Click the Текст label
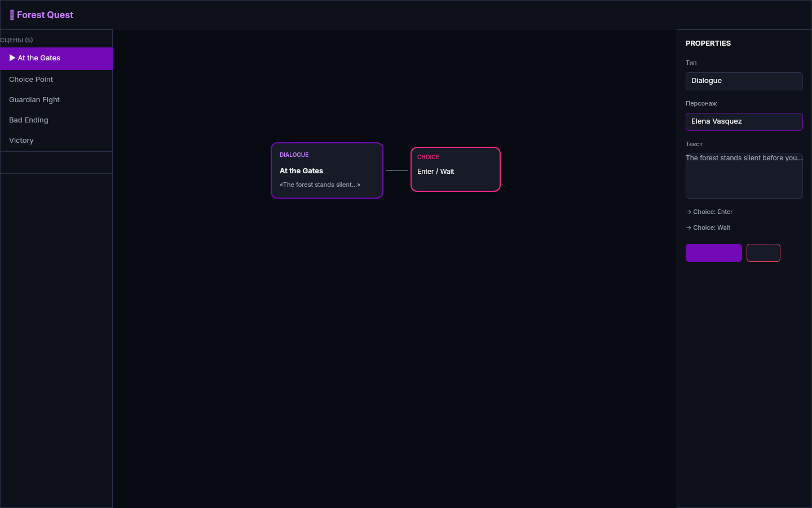This screenshot has height=508, width=812. tap(694, 144)
